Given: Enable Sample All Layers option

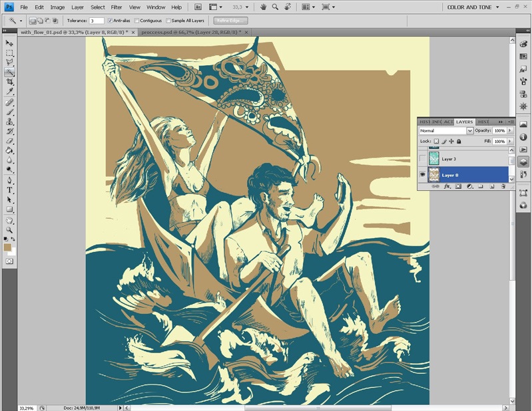Looking at the screenshot, I should point(169,21).
